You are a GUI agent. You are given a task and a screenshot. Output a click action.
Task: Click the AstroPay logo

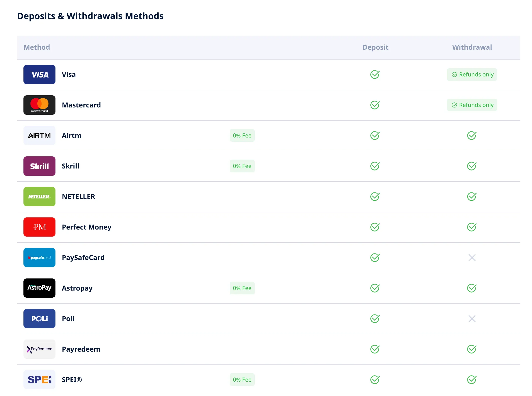pyautogui.click(x=39, y=288)
